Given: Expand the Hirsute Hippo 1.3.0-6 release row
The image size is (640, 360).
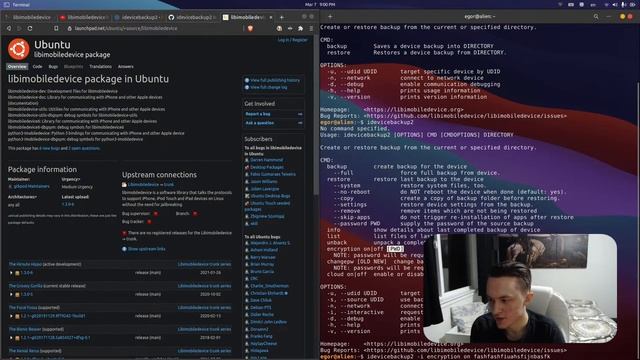Looking at the screenshot, I should point(11,273).
